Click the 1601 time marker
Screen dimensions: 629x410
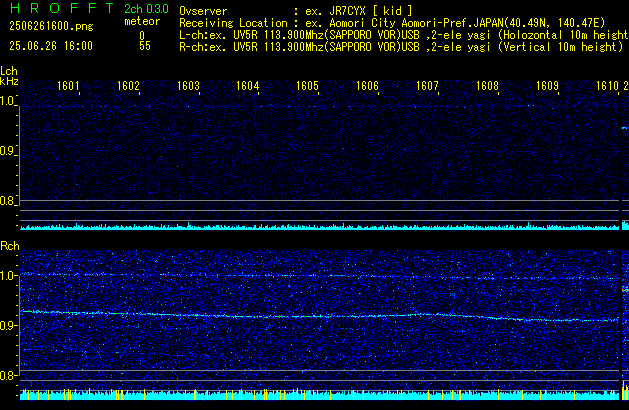pyautogui.click(x=68, y=86)
